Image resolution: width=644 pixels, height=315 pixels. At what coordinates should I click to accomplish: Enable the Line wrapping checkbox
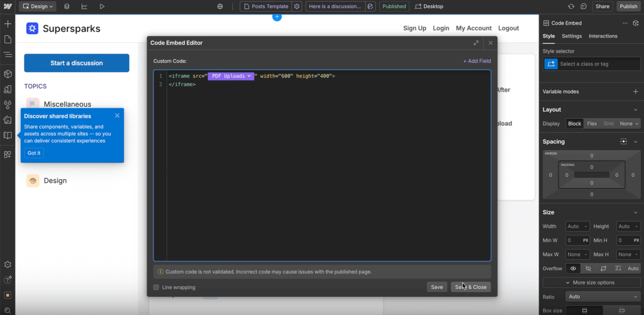coord(156,287)
